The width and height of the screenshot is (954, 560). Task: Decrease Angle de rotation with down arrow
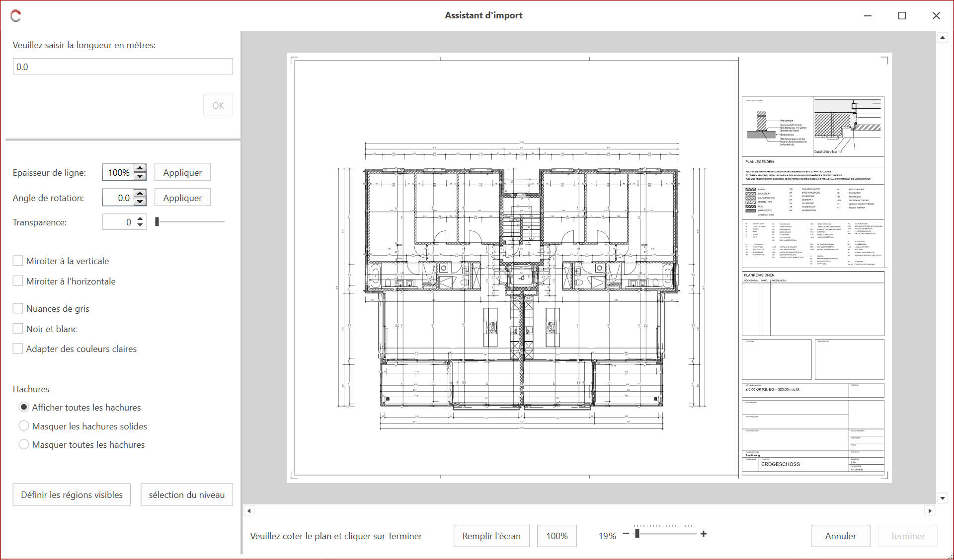click(140, 202)
